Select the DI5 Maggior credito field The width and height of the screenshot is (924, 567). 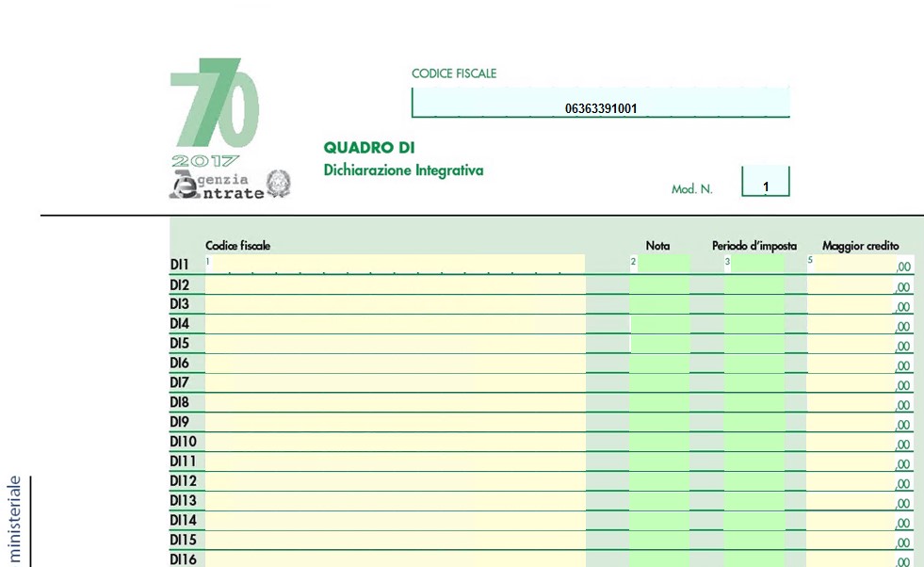pyautogui.click(x=860, y=344)
